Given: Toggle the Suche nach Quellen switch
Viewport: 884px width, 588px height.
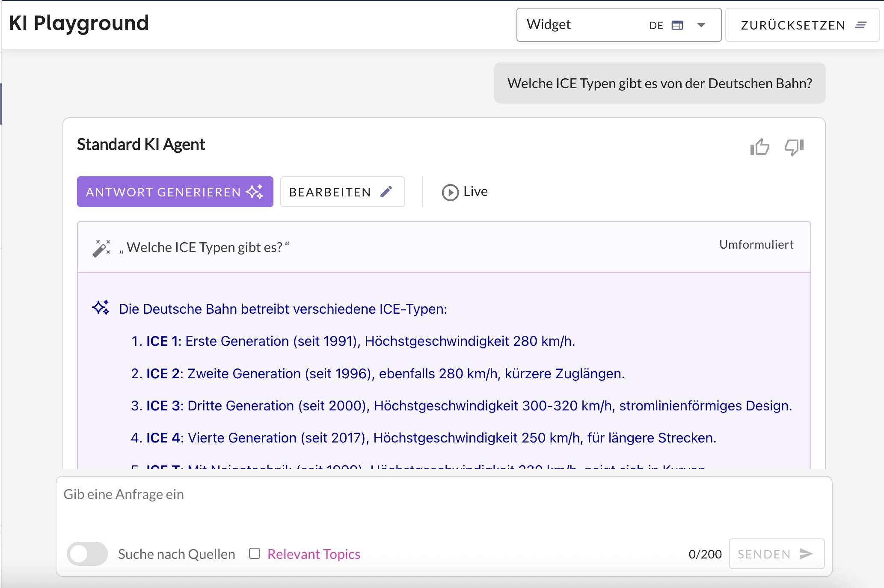Looking at the screenshot, I should point(87,554).
